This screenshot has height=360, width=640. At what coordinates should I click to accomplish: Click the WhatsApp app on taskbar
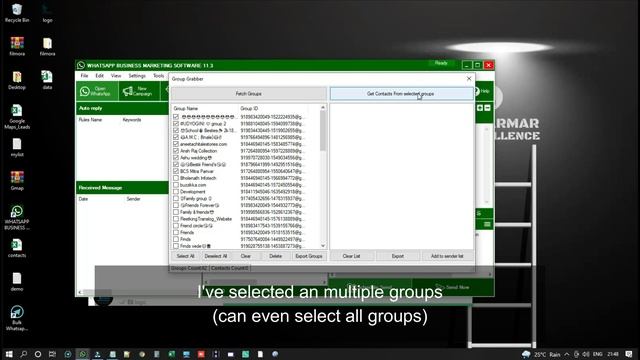pos(82,354)
